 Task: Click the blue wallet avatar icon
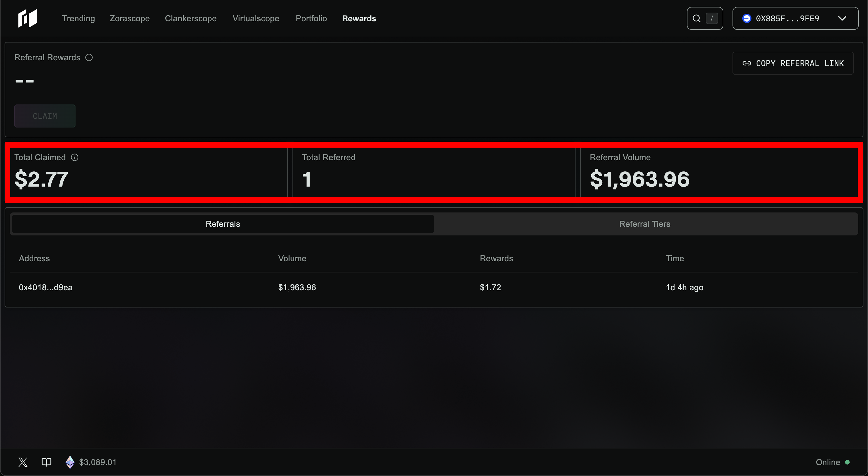tap(746, 19)
